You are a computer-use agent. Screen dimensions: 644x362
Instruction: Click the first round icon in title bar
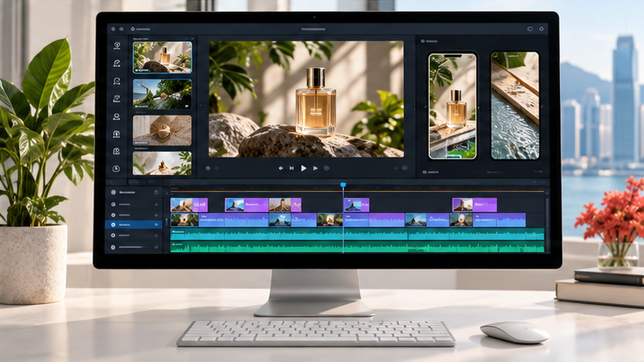pos(113,29)
